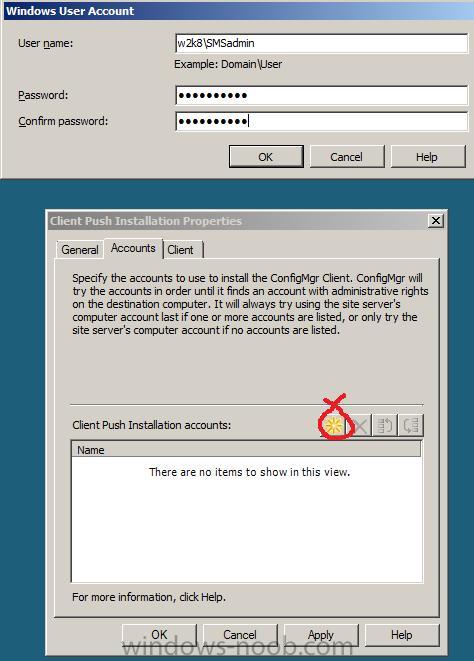Click the move account down icon

411,426
